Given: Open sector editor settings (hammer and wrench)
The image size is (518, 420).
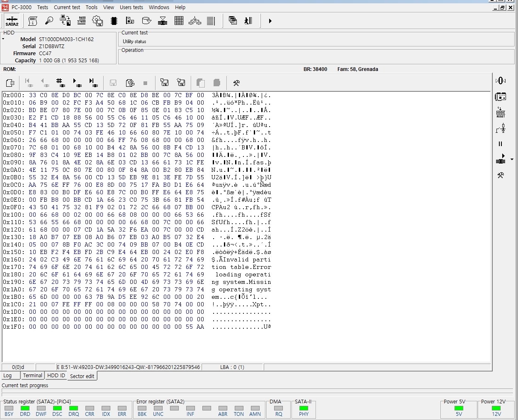Looking at the screenshot, I should 236,83.
